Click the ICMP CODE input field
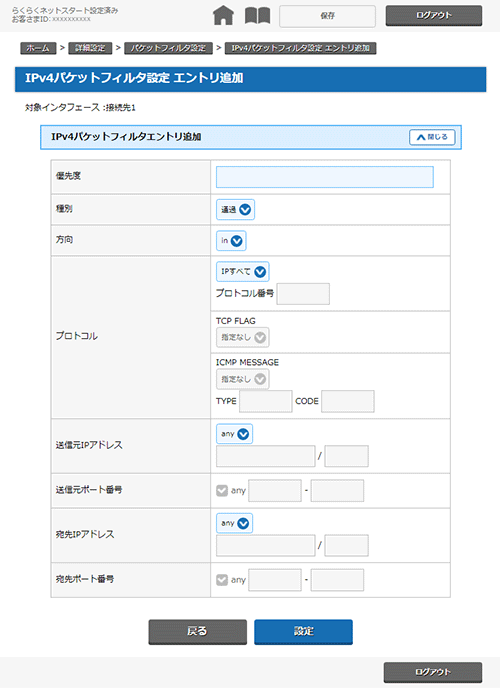 pos(348,401)
